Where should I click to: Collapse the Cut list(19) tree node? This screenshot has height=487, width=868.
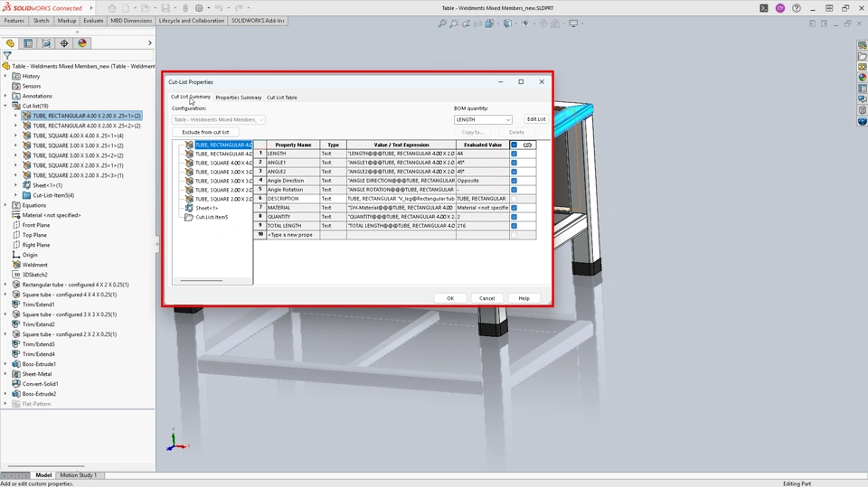[x=5, y=106]
